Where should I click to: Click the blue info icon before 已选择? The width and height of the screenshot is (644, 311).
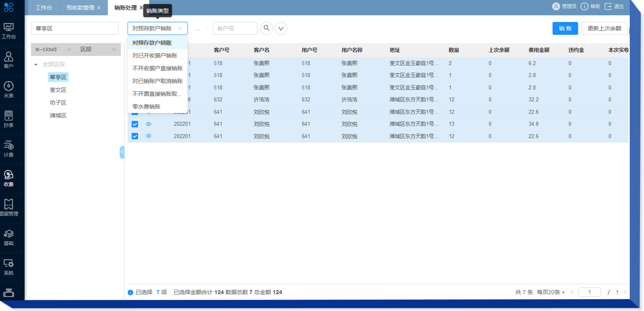pyautogui.click(x=130, y=292)
